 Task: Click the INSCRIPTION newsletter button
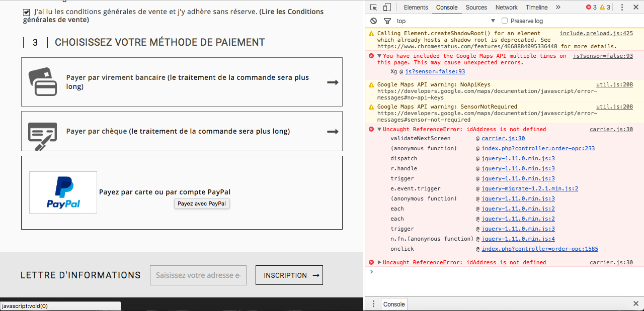(289, 275)
